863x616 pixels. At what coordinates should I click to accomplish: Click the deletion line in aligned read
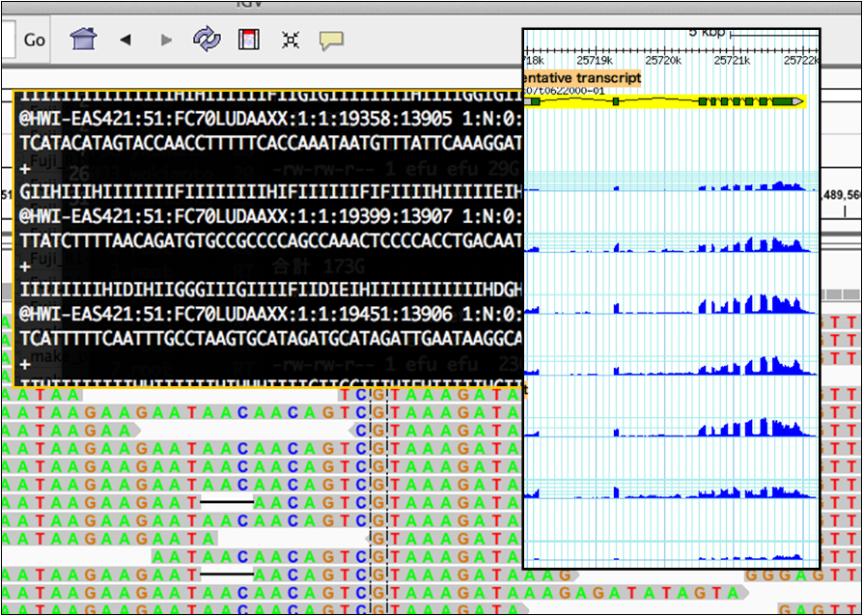(x=227, y=502)
